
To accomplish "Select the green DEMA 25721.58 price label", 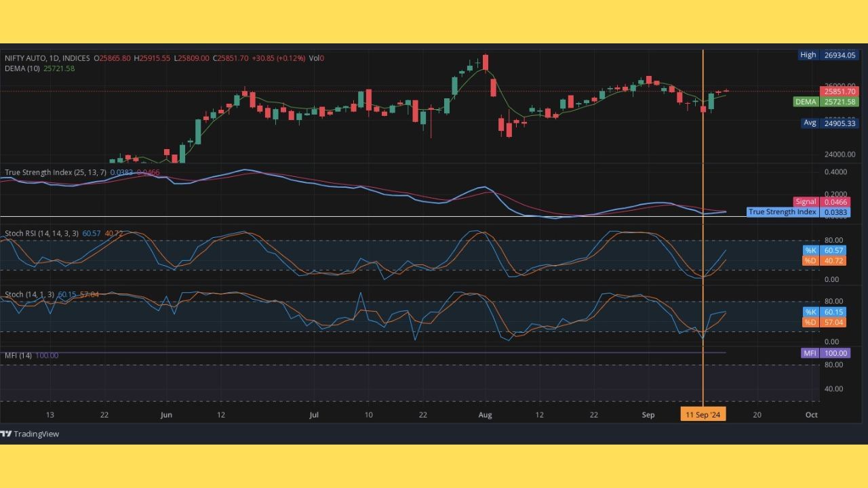I will [826, 102].
